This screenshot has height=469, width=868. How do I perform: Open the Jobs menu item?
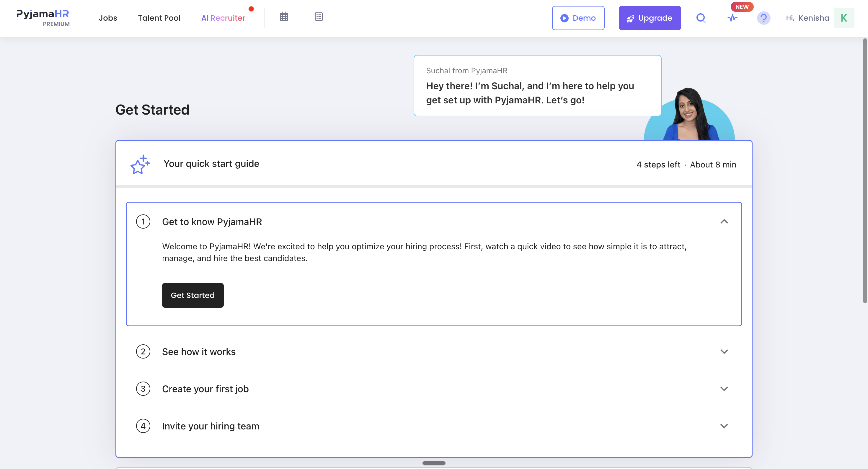[x=108, y=18]
